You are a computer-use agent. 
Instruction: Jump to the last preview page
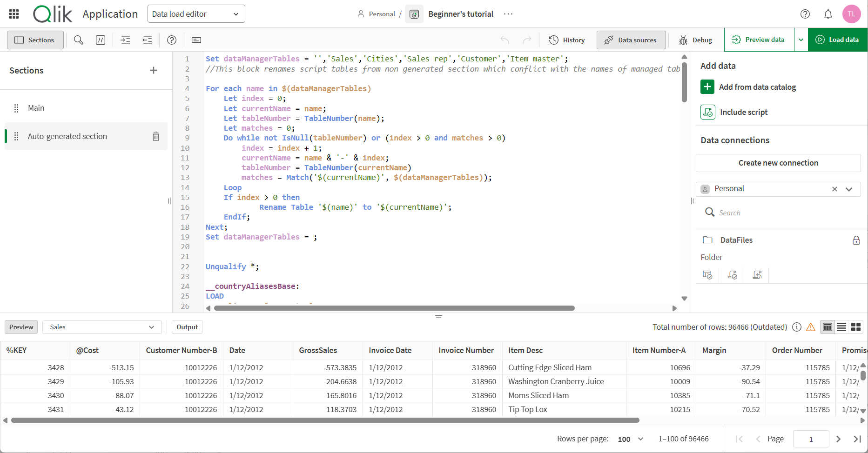857,439
